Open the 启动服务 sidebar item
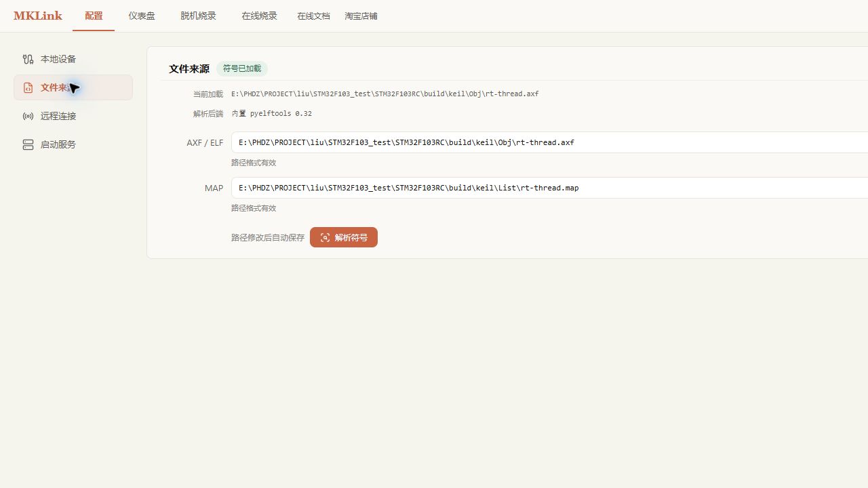The image size is (868, 488). coord(73,144)
